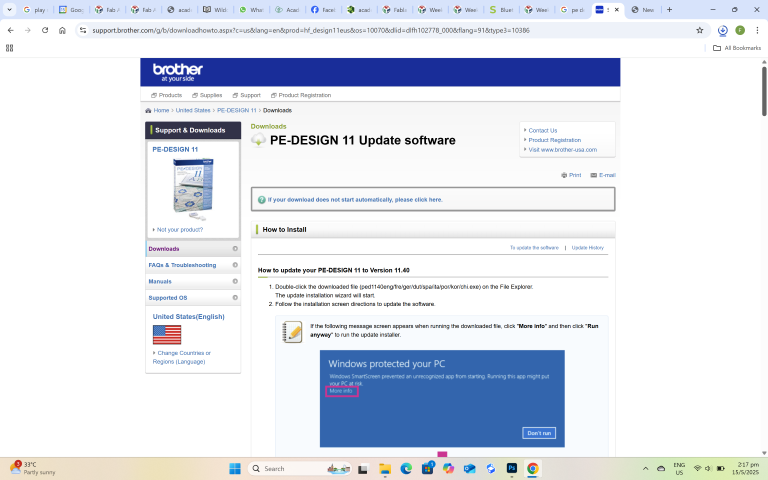
Task: Open the Chrome profile avatar
Action: (x=740, y=30)
